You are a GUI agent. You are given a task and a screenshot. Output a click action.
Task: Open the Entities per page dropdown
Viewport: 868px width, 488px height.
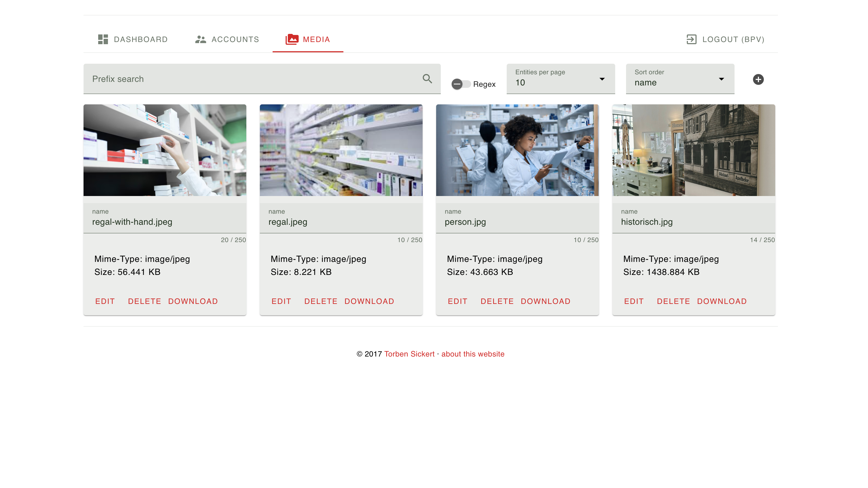point(561,79)
